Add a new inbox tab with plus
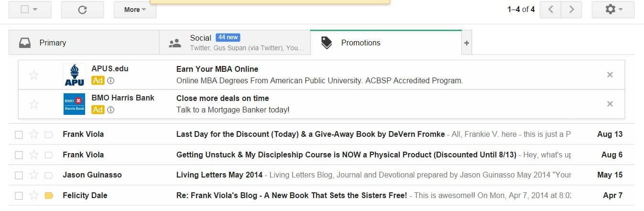 point(467,43)
